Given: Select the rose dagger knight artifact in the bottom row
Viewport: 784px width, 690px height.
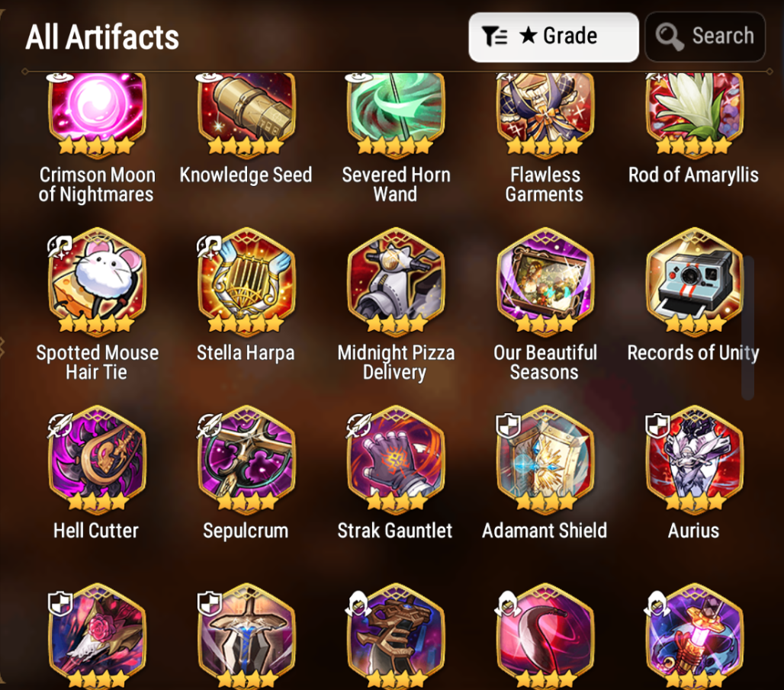Looking at the screenshot, I should point(97,636).
